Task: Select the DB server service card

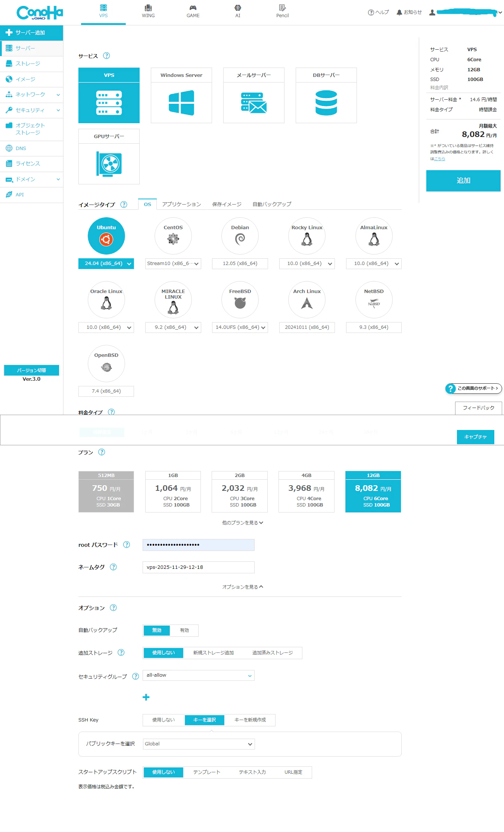Action: [x=326, y=95]
